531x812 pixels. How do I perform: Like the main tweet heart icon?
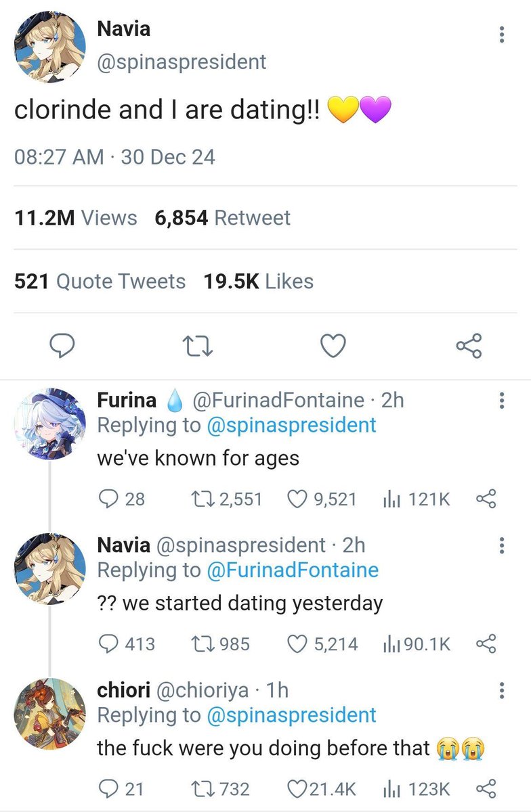(333, 346)
